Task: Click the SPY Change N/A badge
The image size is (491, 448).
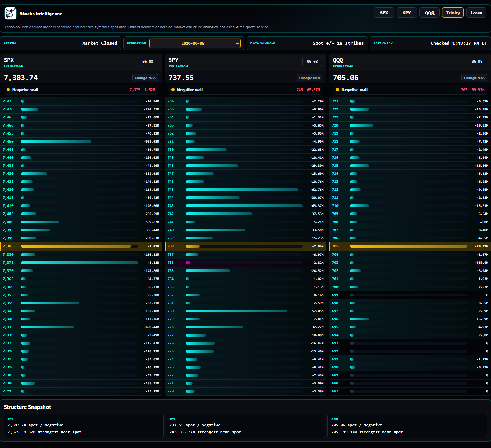Action: (309, 78)
